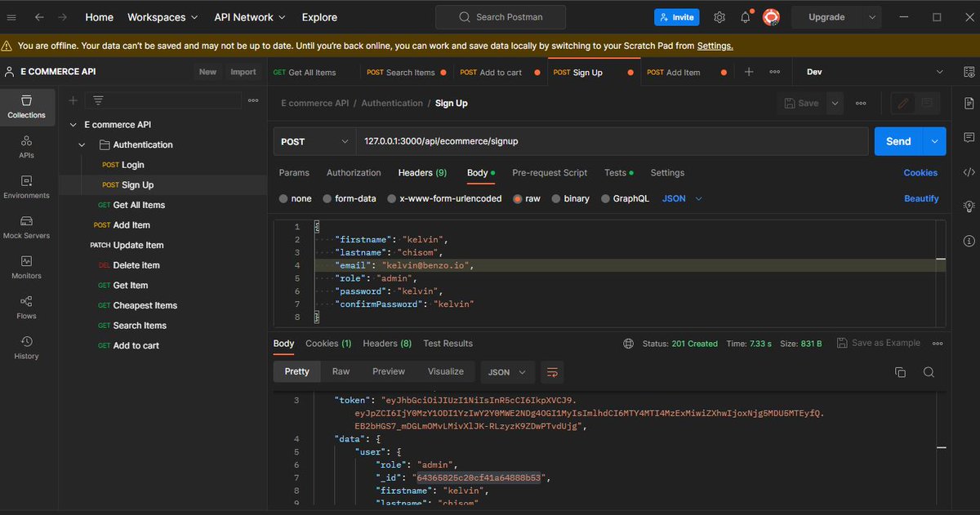The height and width of the screenshot is (515, 980).
Task: Click the request URL input field
Action: click(x=572, y=141)
